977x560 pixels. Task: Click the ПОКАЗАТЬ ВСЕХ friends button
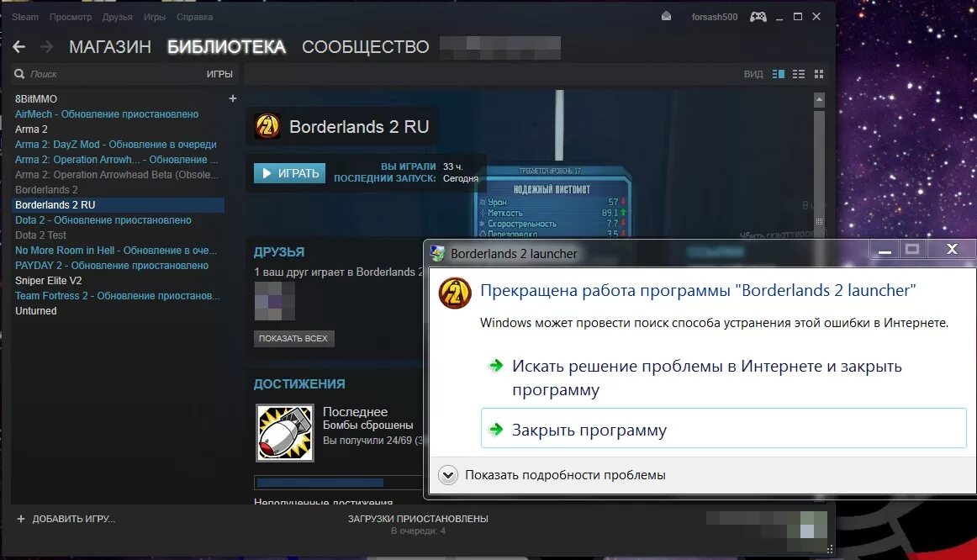293,338
